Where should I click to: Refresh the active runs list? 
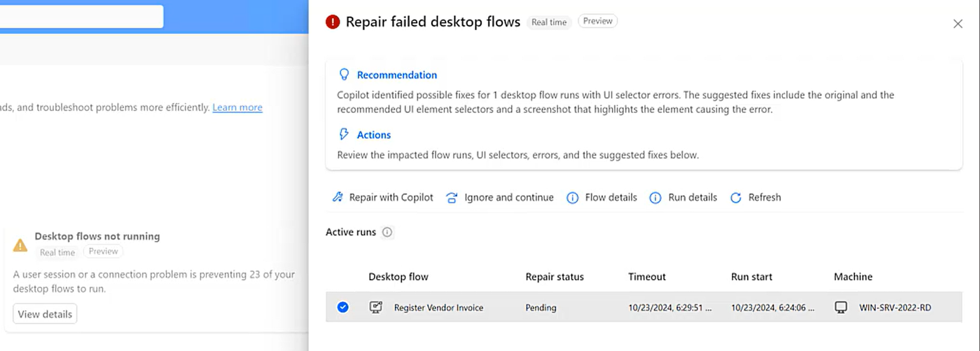756,198
